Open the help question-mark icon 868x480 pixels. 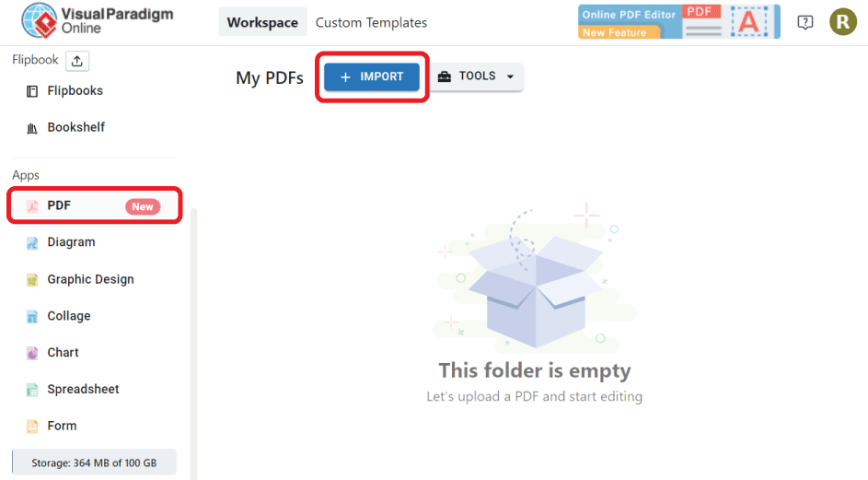804,22
